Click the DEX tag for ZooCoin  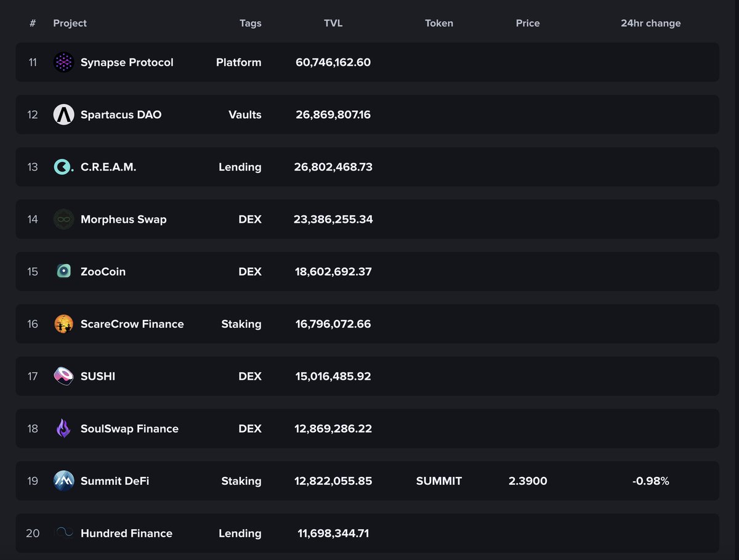pyautogui.click(x=250, y=271)
